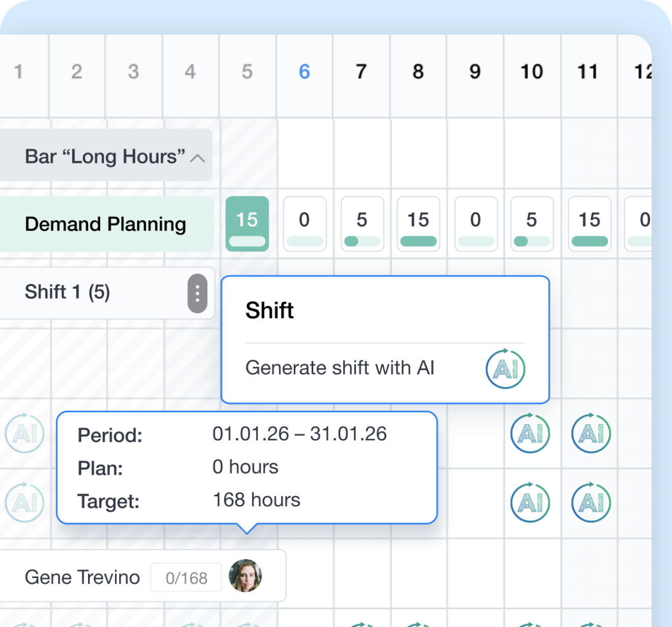Click the AI icon in the second row under day 11
Screen dimensions: 672x627
591,502
